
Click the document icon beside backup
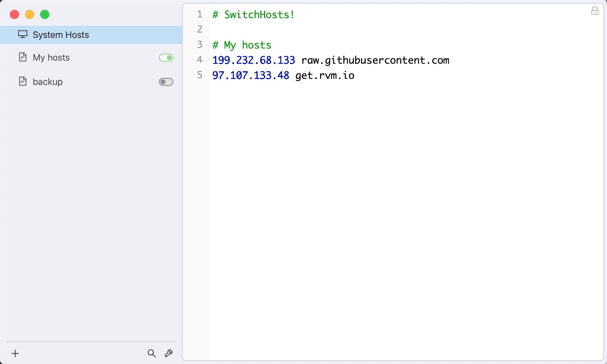(23, 82)
